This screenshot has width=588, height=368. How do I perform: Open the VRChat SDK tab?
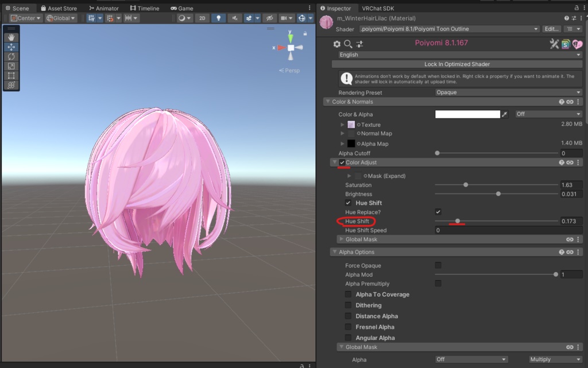pos(378,8)
